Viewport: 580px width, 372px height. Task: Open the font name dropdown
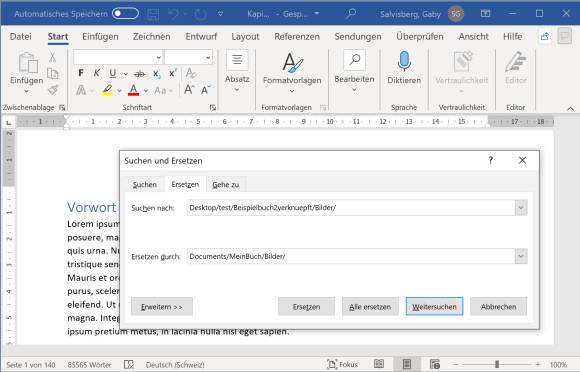[x=159, y=57]
